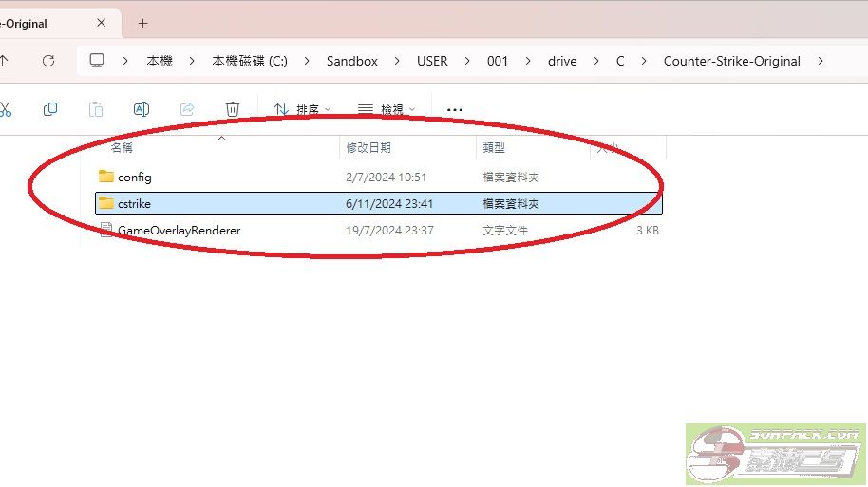Screen dimensions: 868x487
Task: Open the 排序 sort dropdown
Action: coord(302,109)
